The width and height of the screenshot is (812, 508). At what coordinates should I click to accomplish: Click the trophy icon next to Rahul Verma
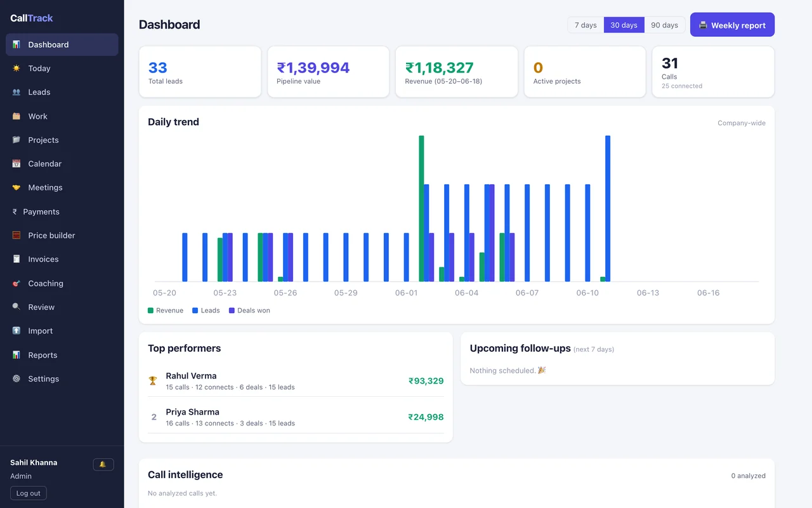pos(153,381)
